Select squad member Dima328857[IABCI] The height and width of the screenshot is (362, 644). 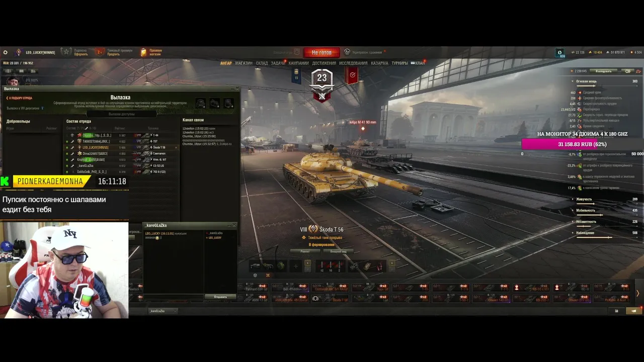point(122,153)
